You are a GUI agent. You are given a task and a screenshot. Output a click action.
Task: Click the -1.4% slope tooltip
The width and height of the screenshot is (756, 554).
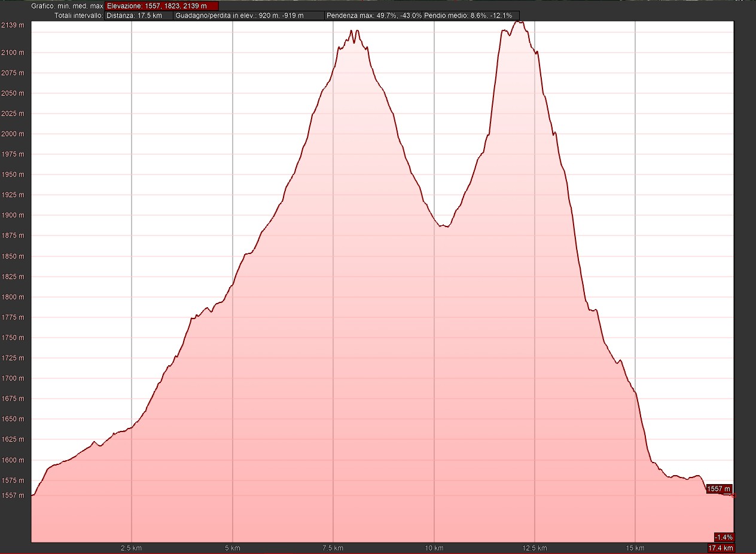tap(724, 537)
